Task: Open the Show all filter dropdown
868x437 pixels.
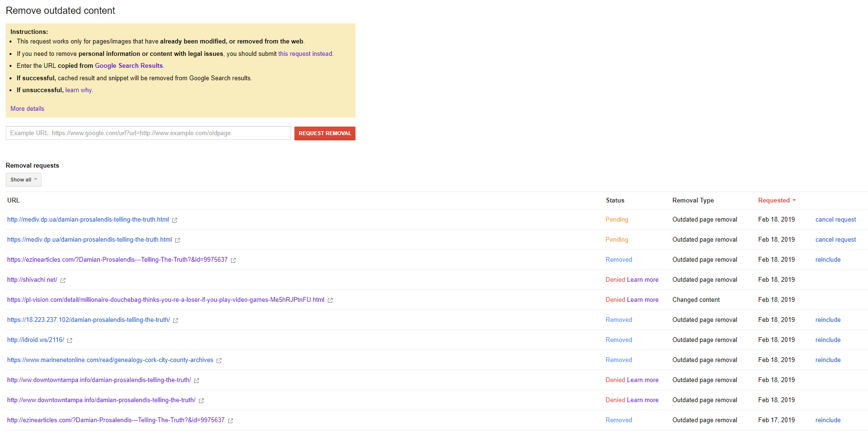Action: (x=23, y=180)
